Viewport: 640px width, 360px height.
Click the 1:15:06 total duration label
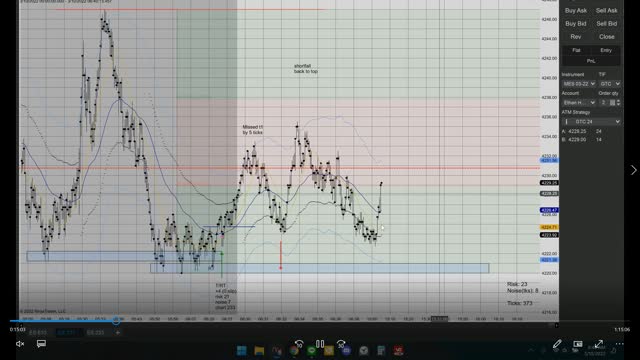click(x=622, y=329)
